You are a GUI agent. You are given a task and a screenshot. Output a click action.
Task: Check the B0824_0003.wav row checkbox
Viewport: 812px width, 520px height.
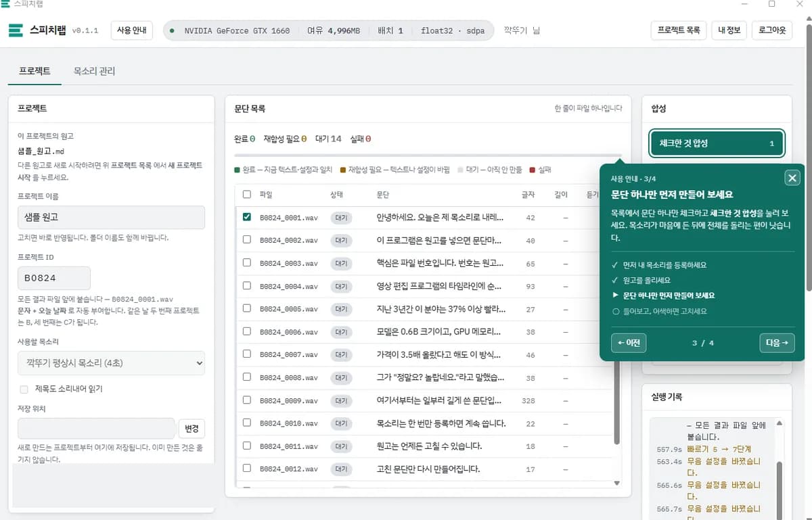pyautogui.click(x=246, y=263)
